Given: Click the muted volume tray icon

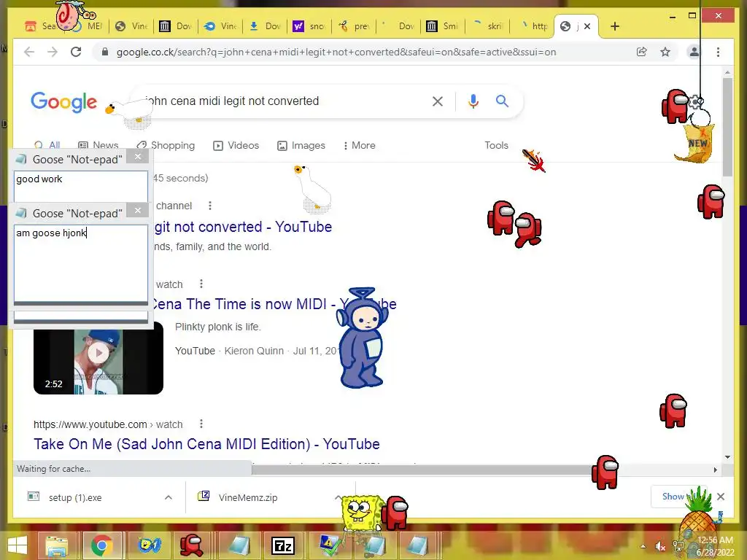Looking at the screenshot, I should (x=660, y=546).
